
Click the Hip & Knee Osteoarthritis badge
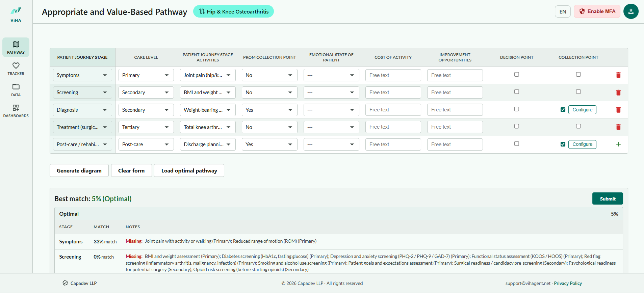(x=233, y=11)
